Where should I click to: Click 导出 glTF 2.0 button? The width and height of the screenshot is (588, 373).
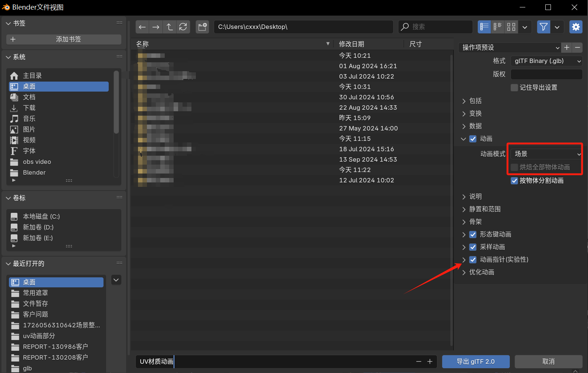tap(476, 362)
